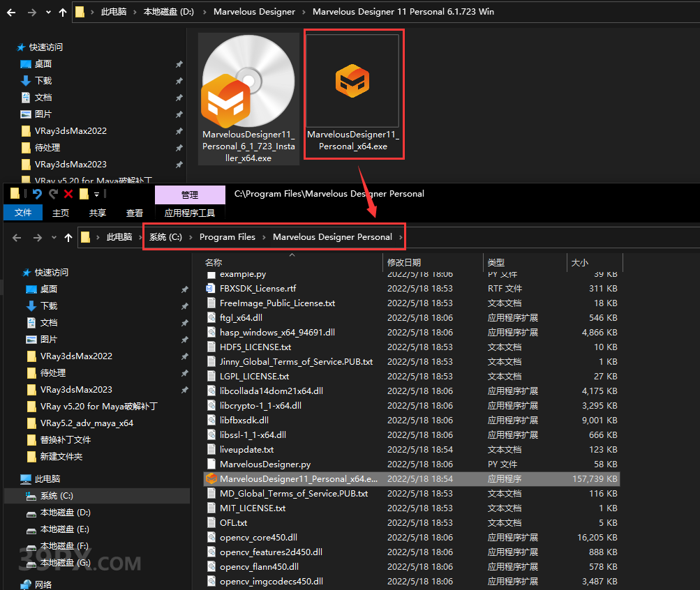Viewport: 700px width, 590px height.
Task: Open the 应用程序工具 ribbon tab
Action: [x=190, y=213]
